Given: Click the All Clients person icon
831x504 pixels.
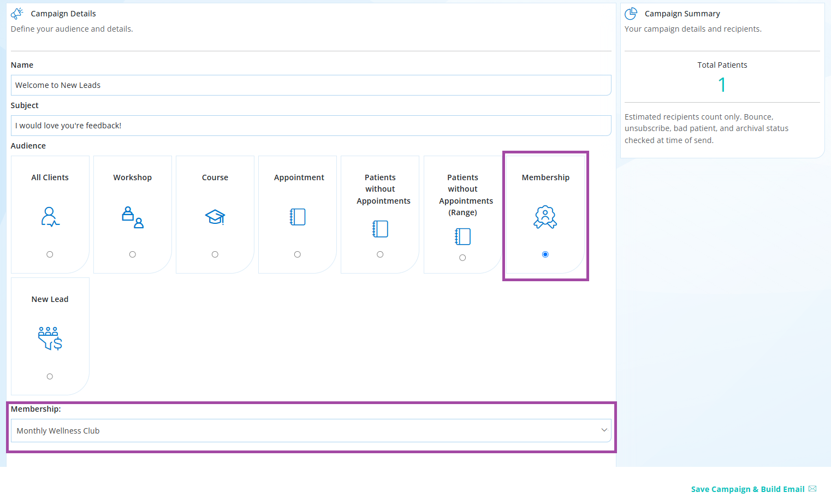Looking at the screenshot, I should click(50, 217).
